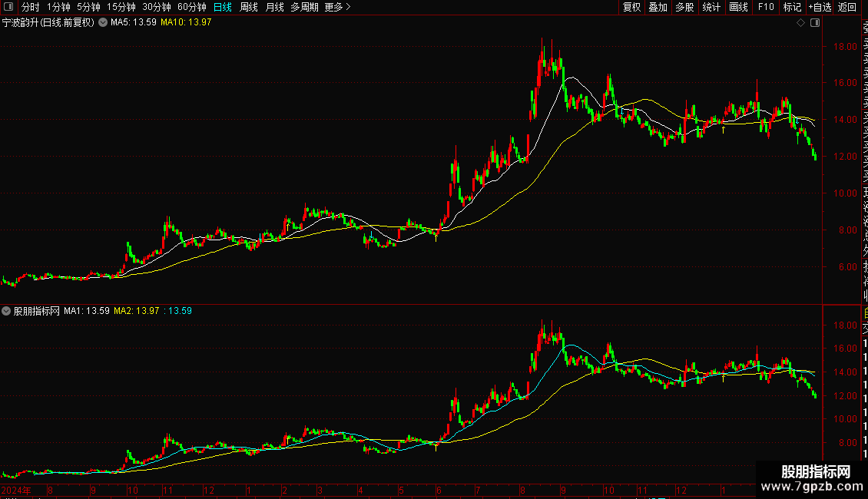This screenshot has width=868, height=499.
Task: Open sub-chart dropdown beside 股朋指标网
Action: (x=6, y=311)
